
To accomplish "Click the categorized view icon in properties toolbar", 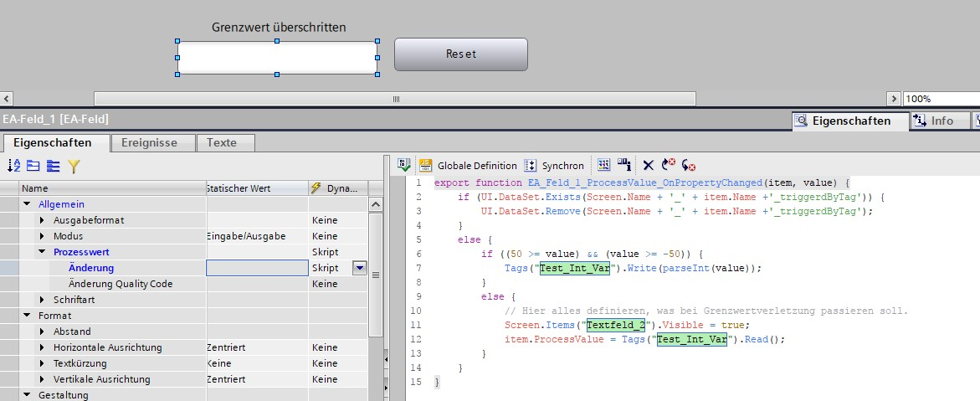I will click(x=33, y=166).
